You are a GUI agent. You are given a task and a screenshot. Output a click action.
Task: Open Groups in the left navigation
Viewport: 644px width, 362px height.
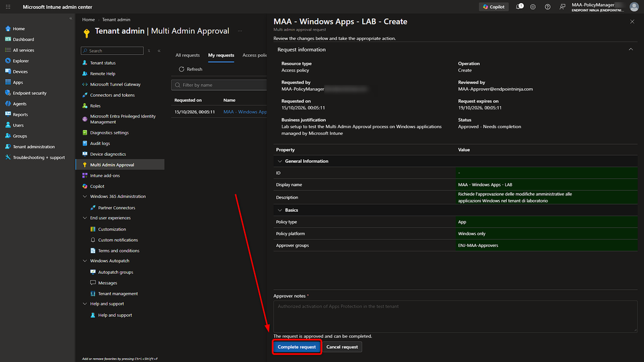click(19, 136)
